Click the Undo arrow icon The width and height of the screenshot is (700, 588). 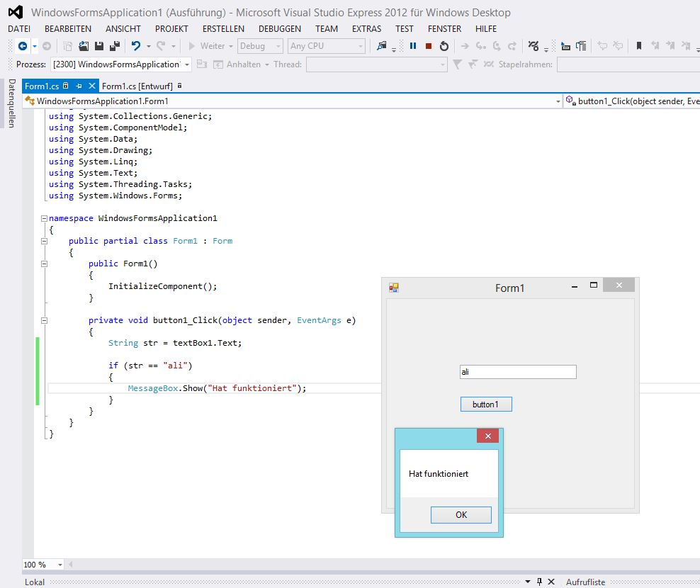pyautogui.click(x=135, y=46)
